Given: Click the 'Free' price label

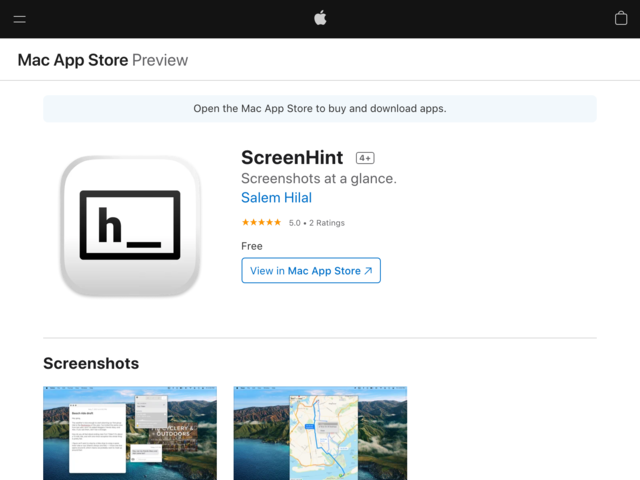Looking at the screenshot, I should click(252, 246).
